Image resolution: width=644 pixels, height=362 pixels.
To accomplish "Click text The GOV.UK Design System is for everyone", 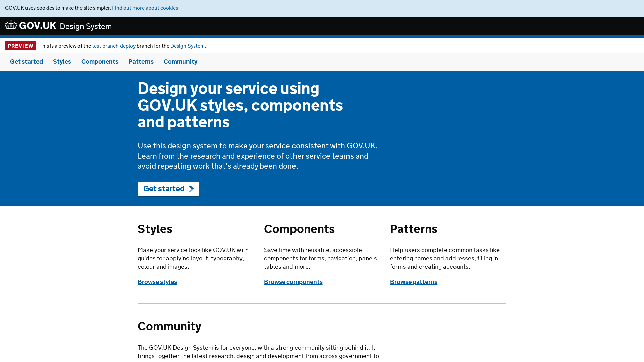I will tap(258, 352).
